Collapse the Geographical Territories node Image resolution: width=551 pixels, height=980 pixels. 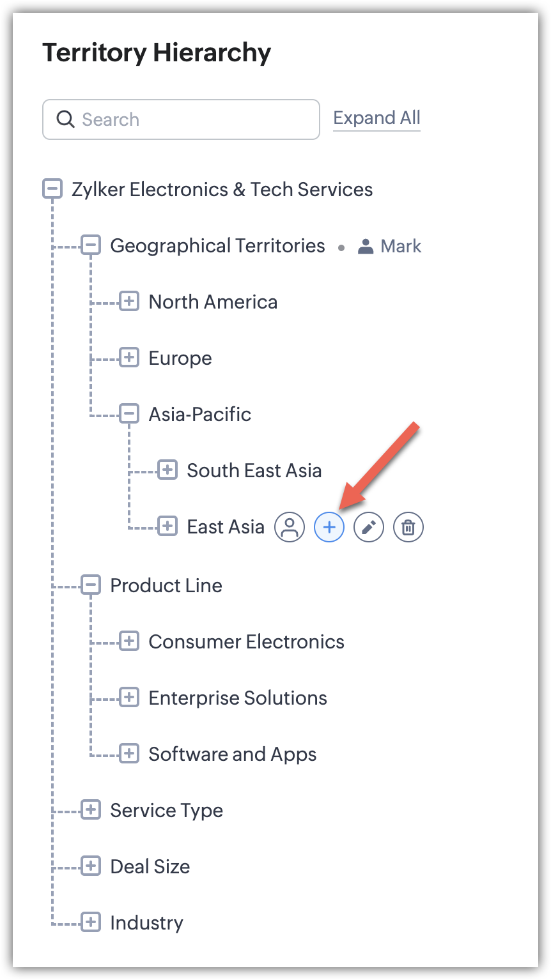(x=91, y=245)
